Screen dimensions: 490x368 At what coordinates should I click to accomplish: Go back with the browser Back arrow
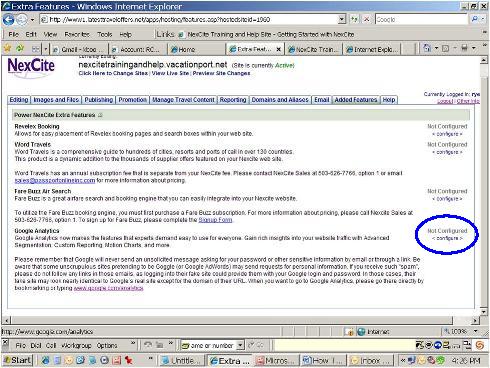point(8,20)
